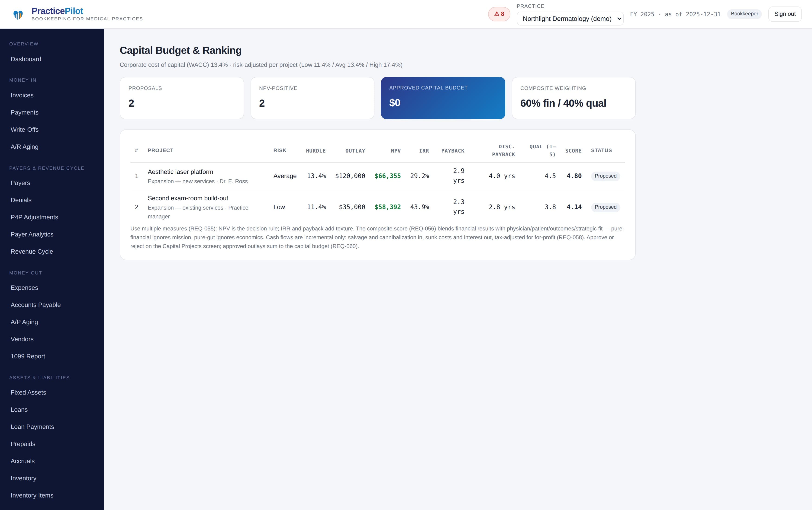Click the Sign out button
This screenshot has width=812, height=510.
click(x=785, y=14)
